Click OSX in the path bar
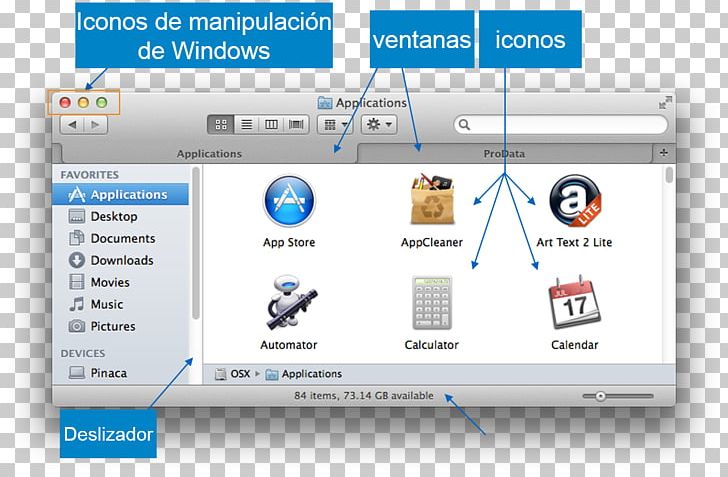The image size is (728, 477). pyautogui.click(x=240, y=374)
